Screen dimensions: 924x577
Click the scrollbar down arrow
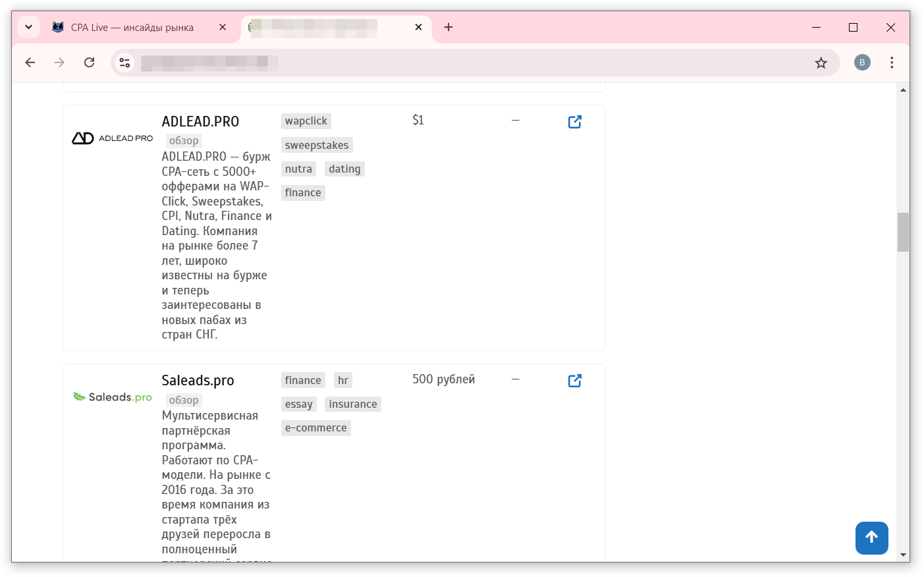pos(903,555)
